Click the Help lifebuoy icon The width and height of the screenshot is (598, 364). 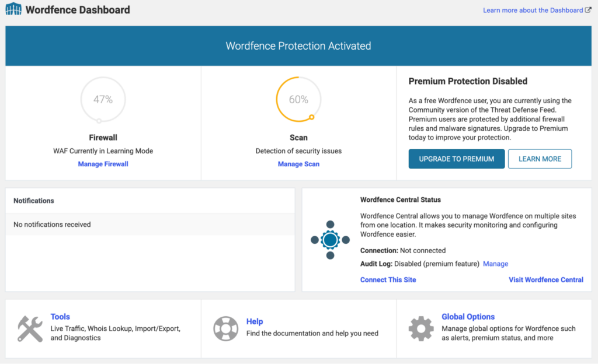(x=226, y=328)
